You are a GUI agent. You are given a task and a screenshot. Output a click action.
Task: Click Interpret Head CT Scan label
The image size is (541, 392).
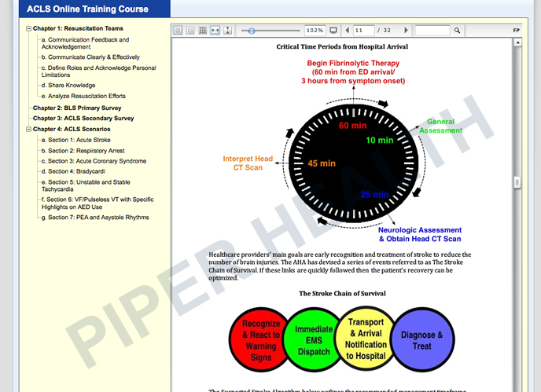point(248,163)
